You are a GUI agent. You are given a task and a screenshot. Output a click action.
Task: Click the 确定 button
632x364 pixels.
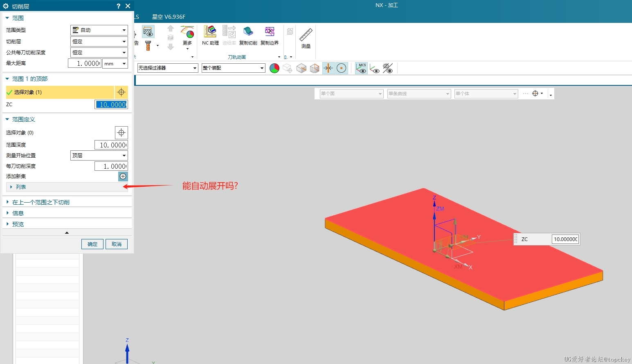92,244
